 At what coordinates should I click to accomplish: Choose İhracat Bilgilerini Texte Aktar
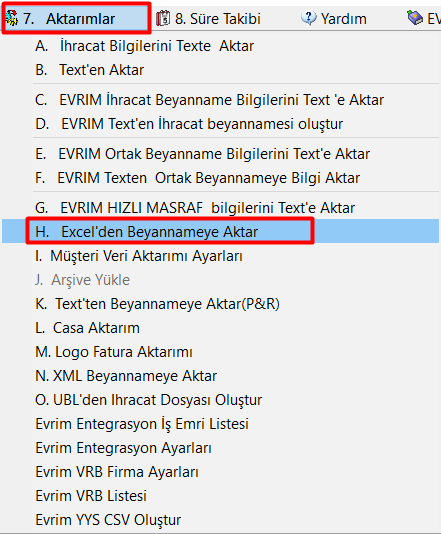pyautogui.click(x=220, y=46)
